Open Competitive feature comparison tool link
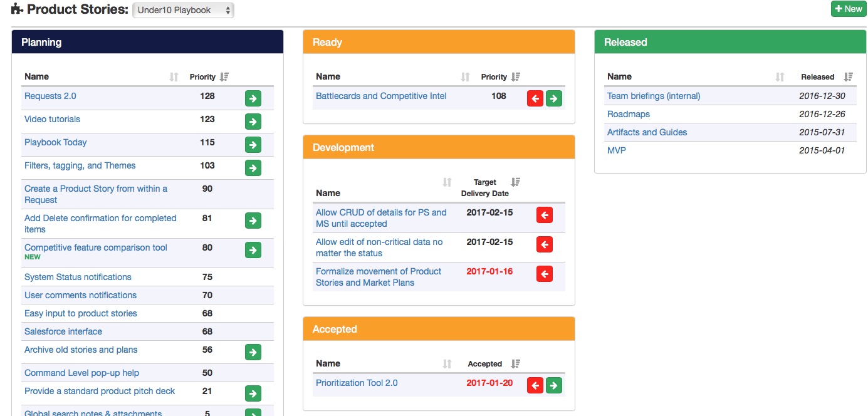 [96, 247]
